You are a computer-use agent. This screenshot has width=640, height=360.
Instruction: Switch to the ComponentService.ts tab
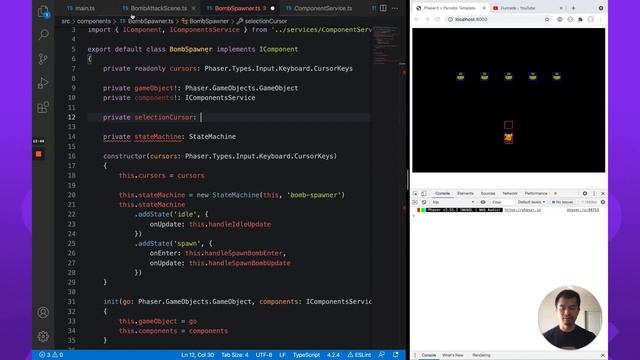click(319, 8)
